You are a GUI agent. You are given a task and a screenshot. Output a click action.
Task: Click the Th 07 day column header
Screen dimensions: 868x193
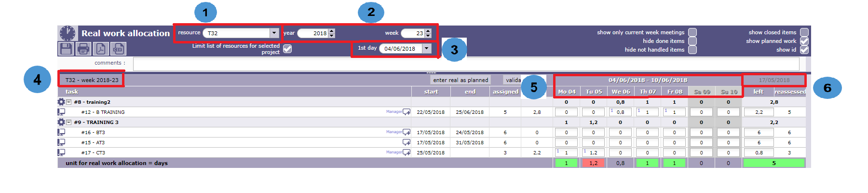[x=648, y=92]
